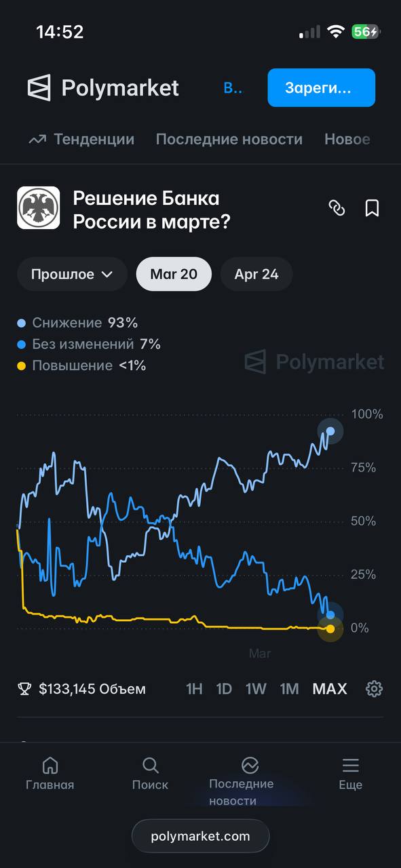Open Поиск search icon
Screen dimensions: 401x868
click(151, 766)
